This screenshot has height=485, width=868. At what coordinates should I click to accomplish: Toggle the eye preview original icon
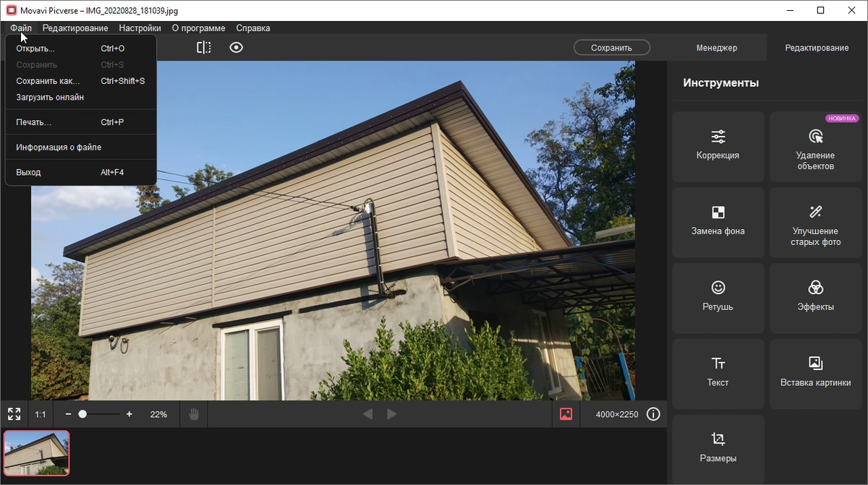pyautogui.click(x=236, y=48)
